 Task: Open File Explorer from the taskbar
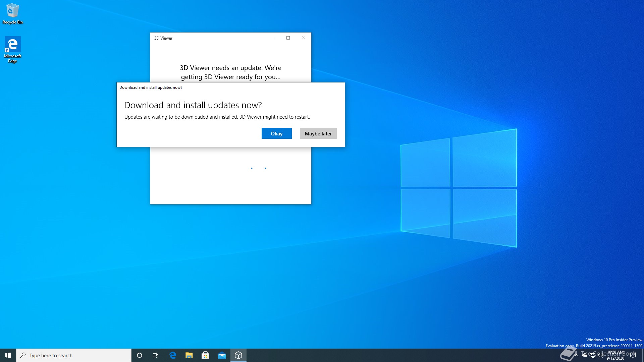189,355
